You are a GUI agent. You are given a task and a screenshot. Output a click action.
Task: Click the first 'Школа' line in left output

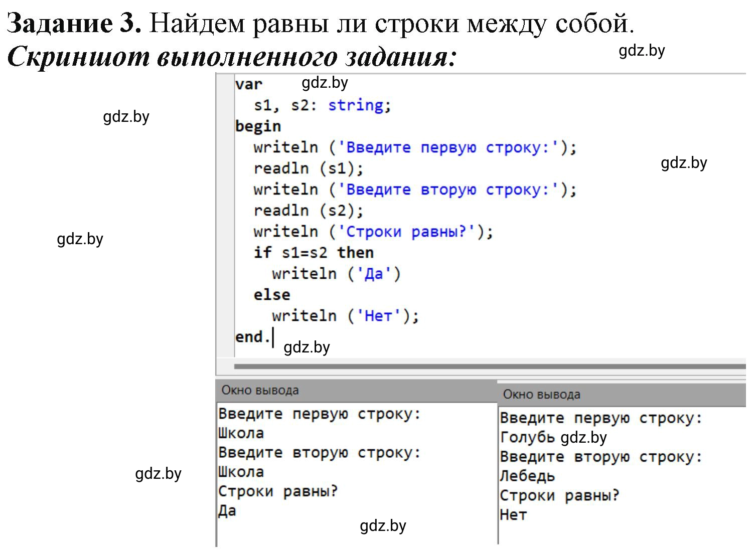click(241, 433)
